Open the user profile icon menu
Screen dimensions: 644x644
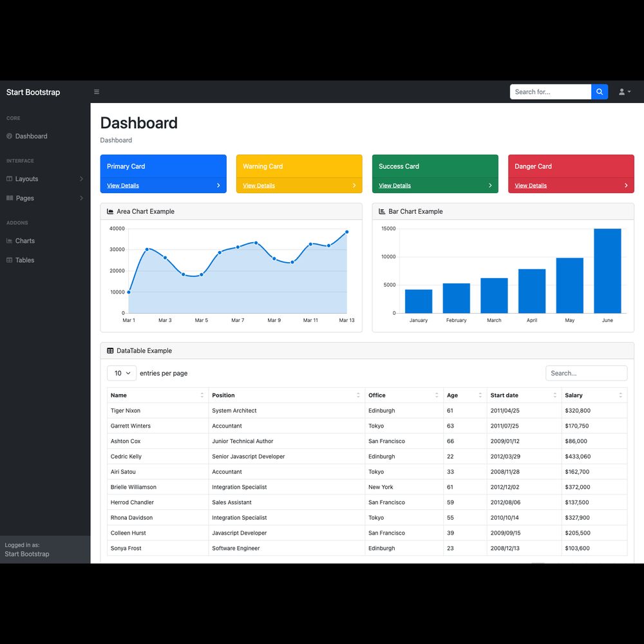pos(624,92)
